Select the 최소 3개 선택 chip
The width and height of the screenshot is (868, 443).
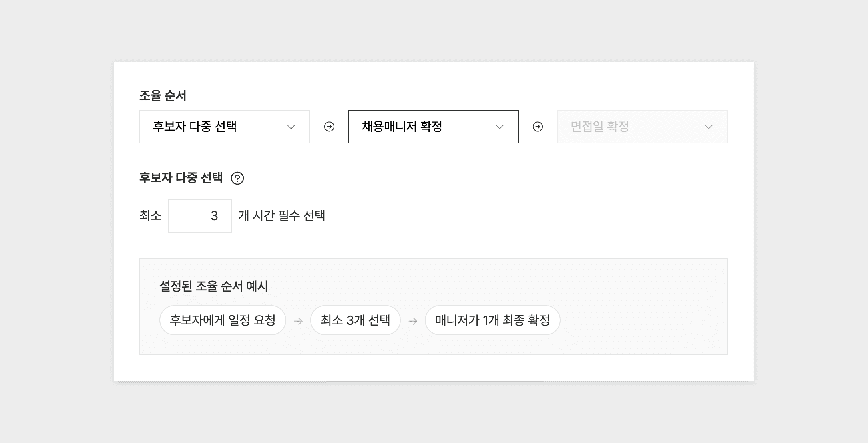355,320
